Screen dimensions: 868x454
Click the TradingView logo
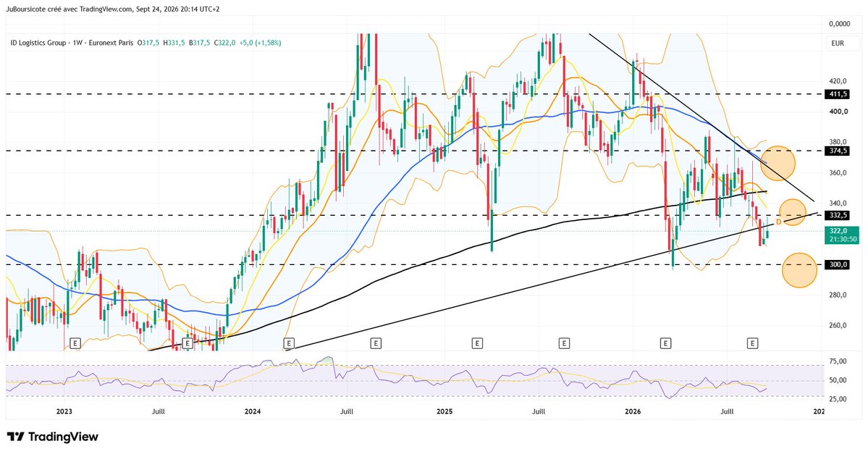pos(53,437)
